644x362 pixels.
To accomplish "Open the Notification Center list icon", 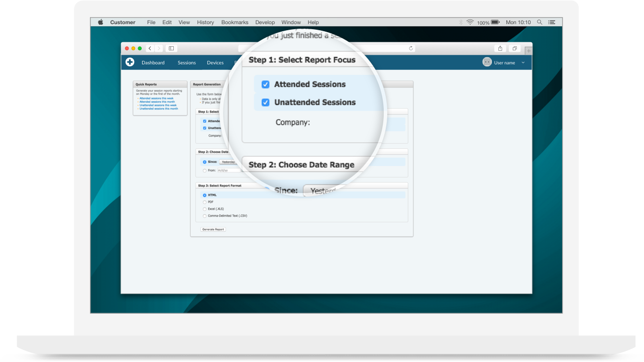I will tap(552, 22).
